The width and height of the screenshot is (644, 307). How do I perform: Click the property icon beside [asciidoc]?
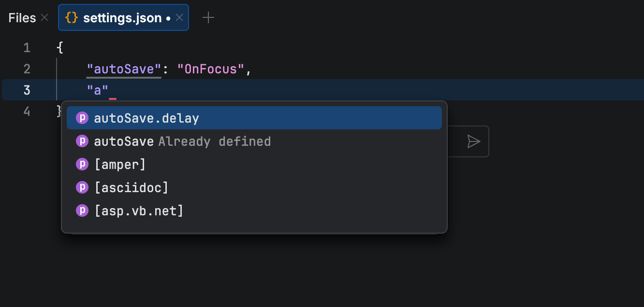pos(82,187)
